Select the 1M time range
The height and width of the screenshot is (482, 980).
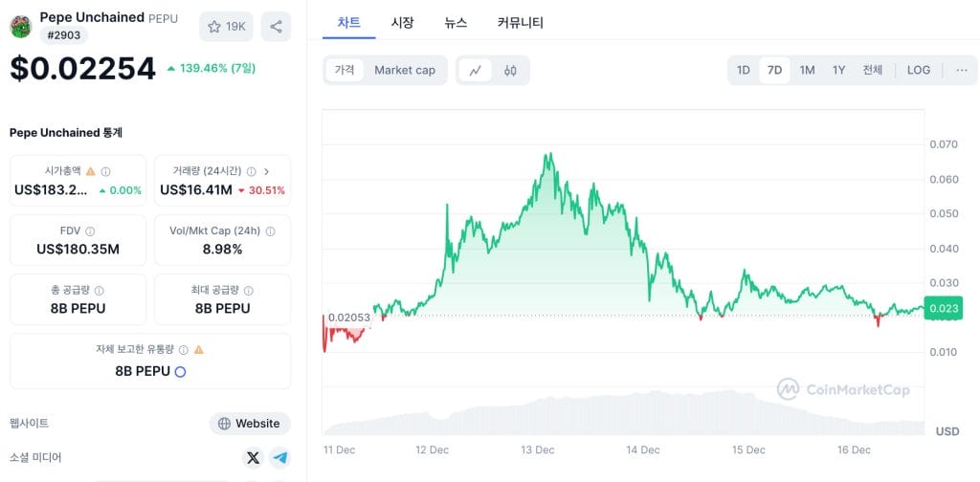(807, 70)
